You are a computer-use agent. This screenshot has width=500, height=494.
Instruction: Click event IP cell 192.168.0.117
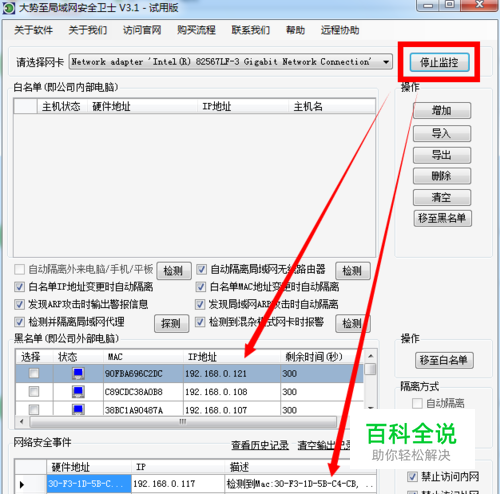(178, 484)
